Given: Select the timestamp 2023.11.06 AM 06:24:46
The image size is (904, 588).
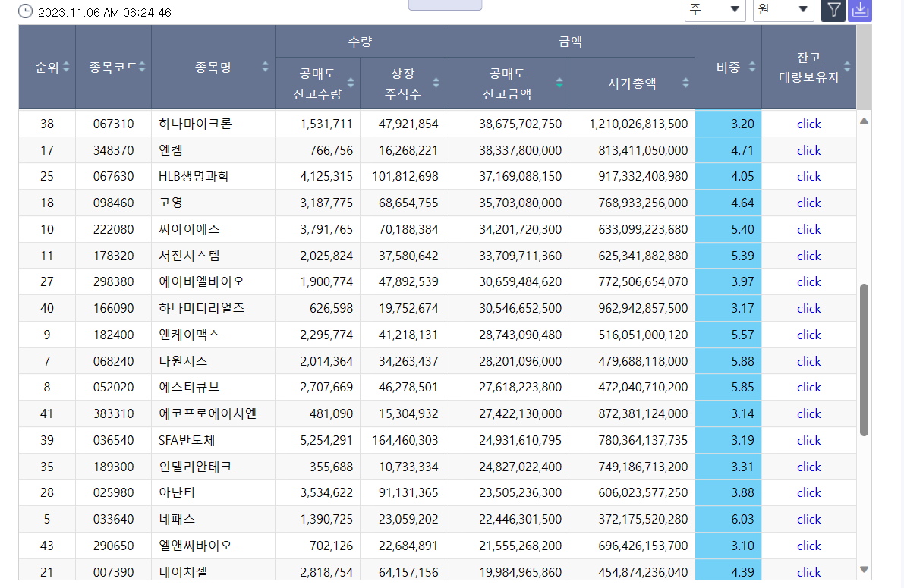Looking at the screenshot, I should [x=104, y=13].
